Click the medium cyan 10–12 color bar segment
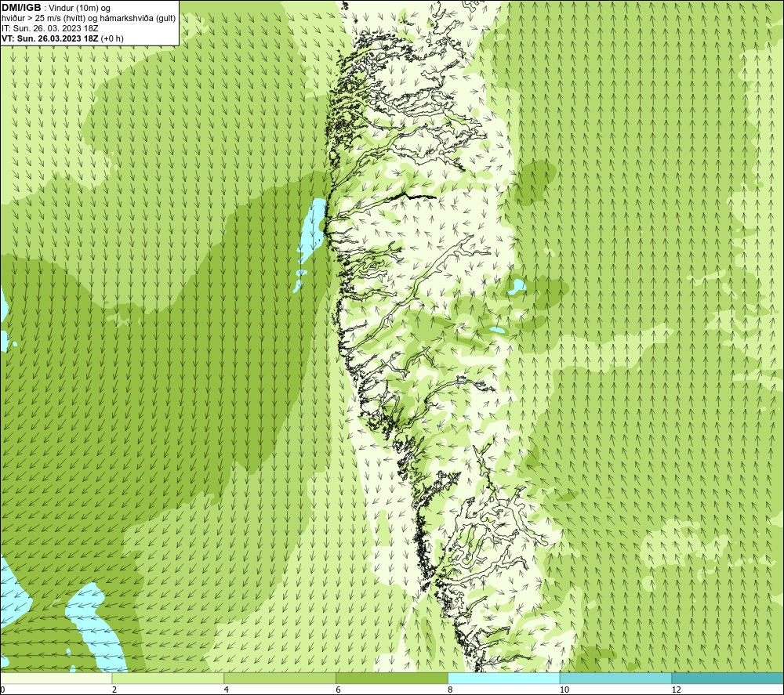Screen dimensions: 784x695 (616, 678)
